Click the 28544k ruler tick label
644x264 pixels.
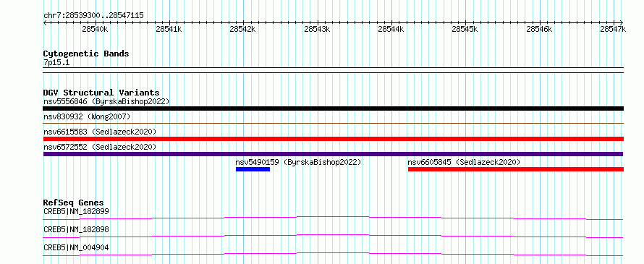point(391,29)
